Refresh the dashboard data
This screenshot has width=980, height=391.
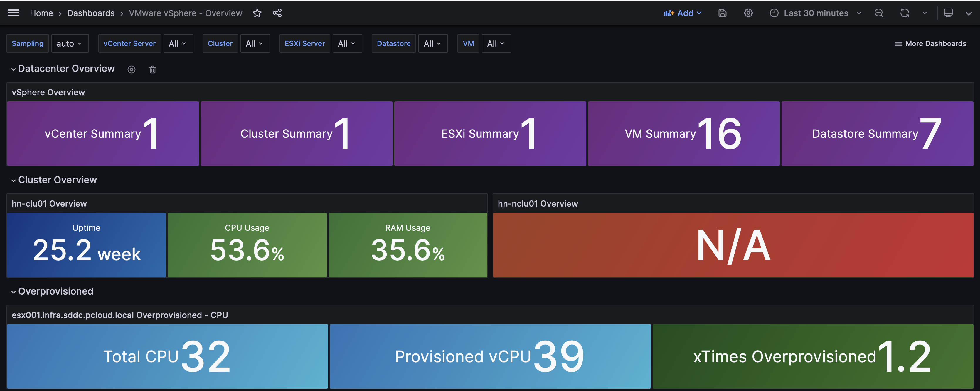point(904,13)
